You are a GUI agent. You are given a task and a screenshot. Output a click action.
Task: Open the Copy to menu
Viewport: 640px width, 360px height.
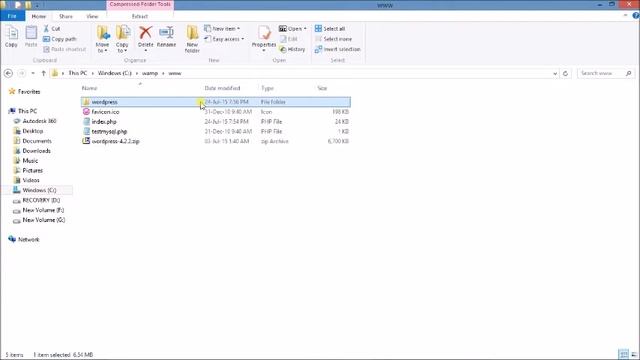click(122, 39)
